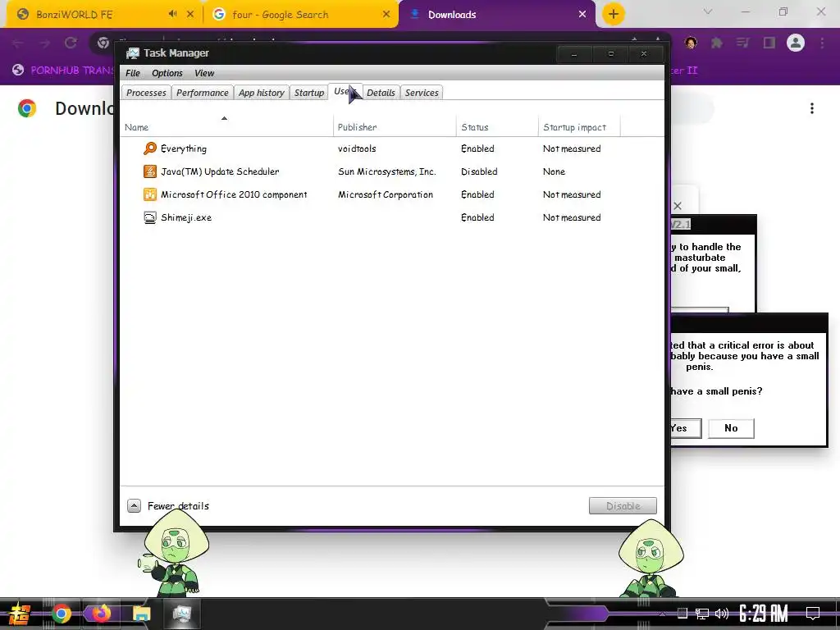Show hidden system tray icons chevron
The height and width of the screenshot is (630, 840).
(x=662, y=614)
